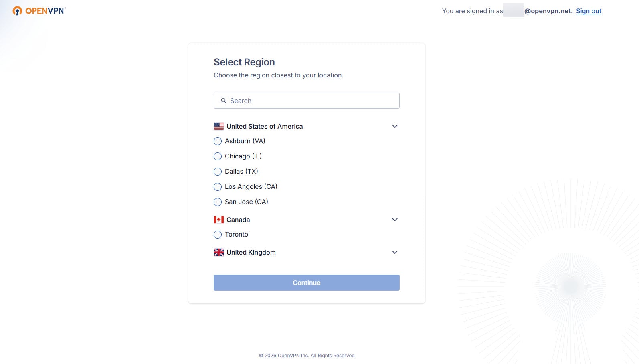Click the Canada country label
Image resolution: width=639 pixels, height=364 pixels.
tap(238, 220)
